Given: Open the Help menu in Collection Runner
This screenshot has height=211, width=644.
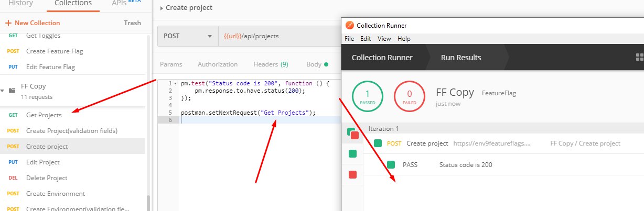Looking at the screenshot, I should (404, 39).
